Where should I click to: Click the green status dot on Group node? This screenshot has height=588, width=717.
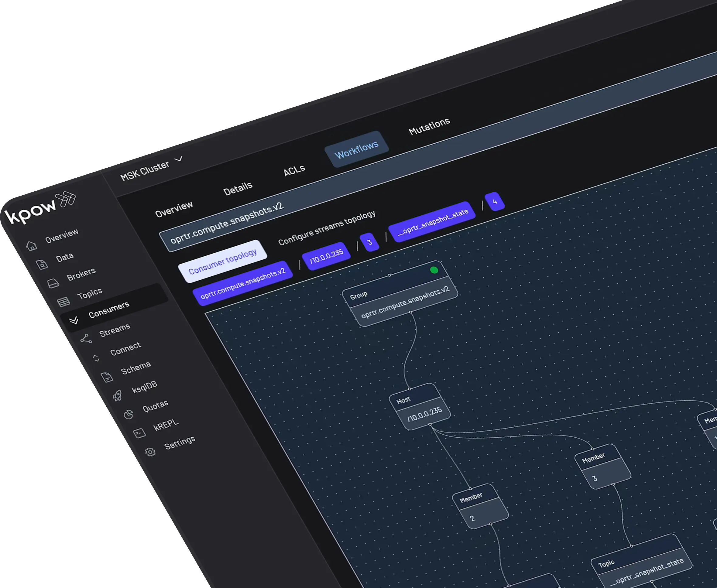pyautogui.click(x=434, y=270)
